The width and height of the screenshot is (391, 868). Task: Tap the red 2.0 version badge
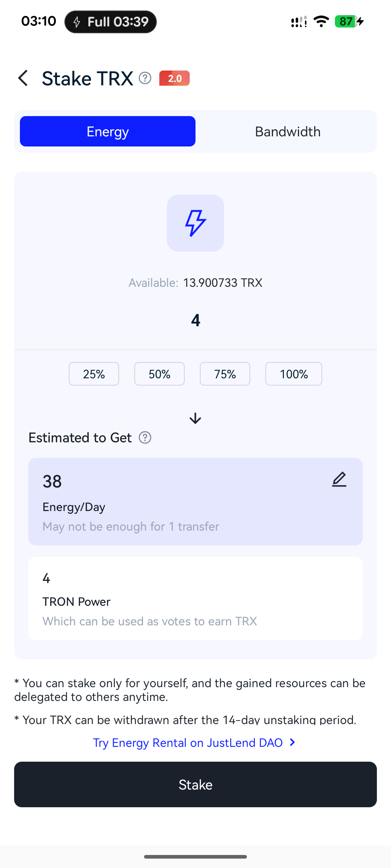click(175, 78)
